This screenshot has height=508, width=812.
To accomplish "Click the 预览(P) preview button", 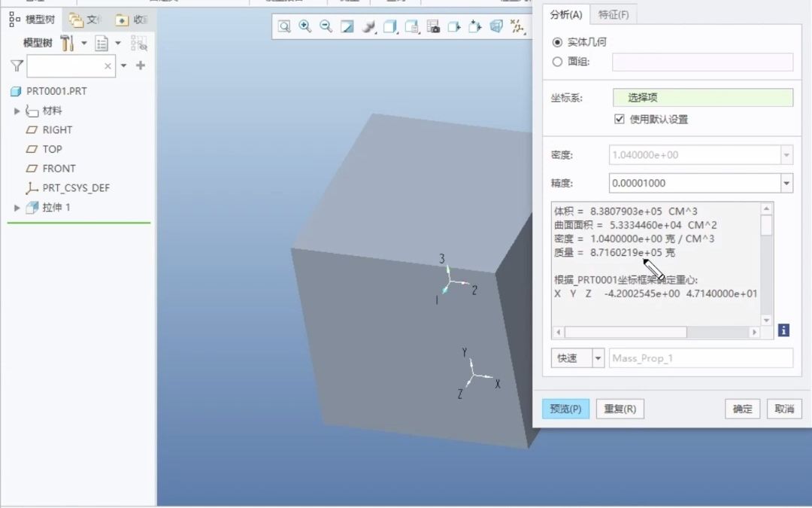I will 565,409.
